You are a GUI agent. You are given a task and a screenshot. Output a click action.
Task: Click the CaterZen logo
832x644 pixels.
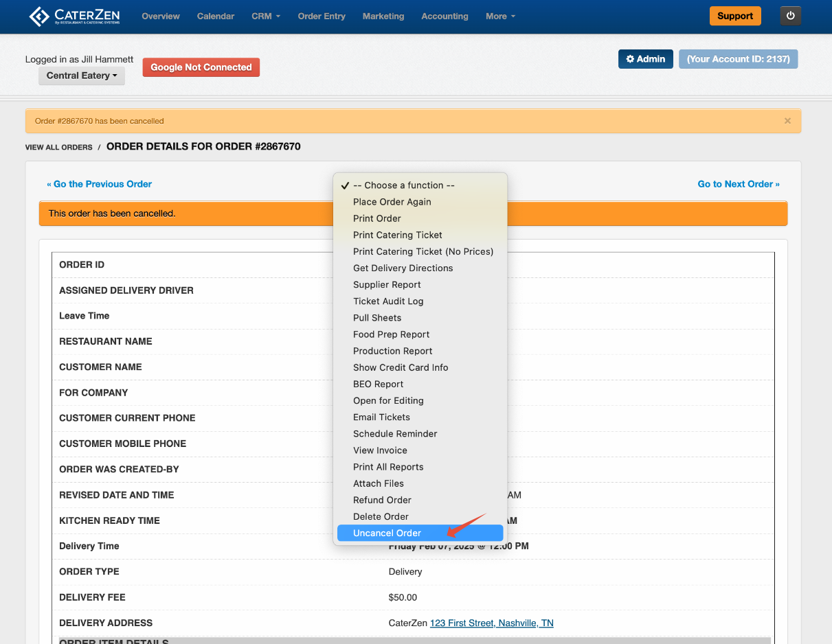click(x=76, y=16)
